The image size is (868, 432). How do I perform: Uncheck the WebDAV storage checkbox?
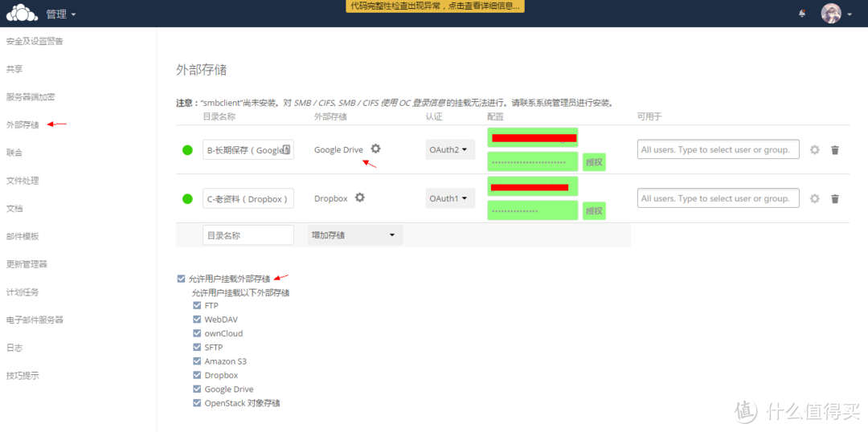tap(197, 319)
